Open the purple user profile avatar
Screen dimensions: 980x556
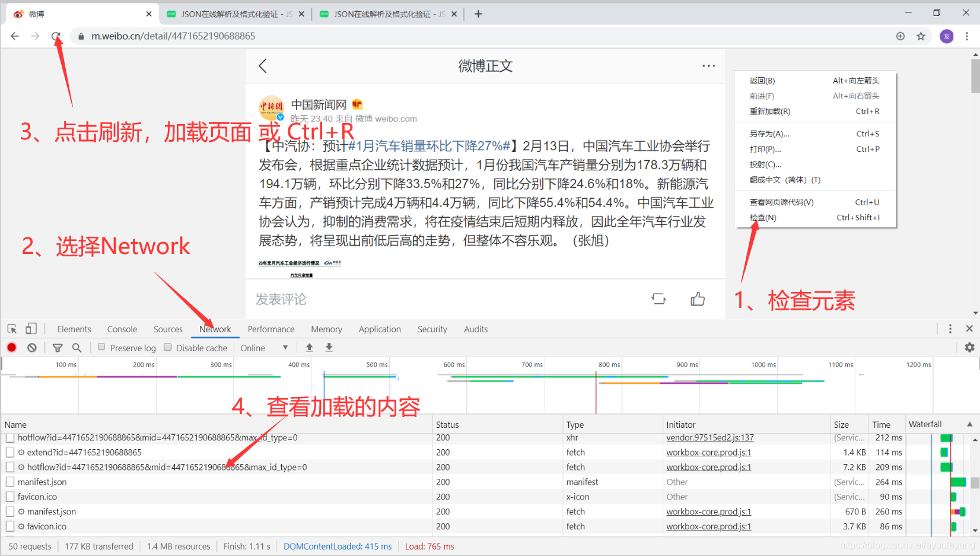(947, 36)
